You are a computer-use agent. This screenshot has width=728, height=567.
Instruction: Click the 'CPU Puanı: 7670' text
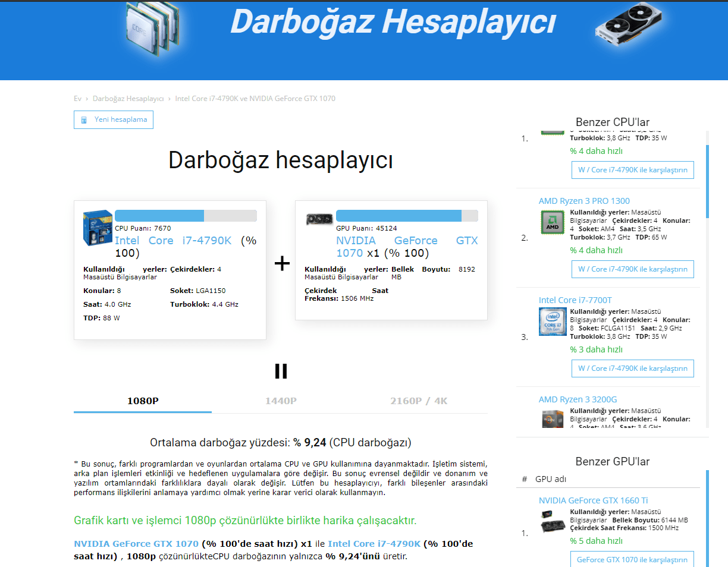pos(143,228)
